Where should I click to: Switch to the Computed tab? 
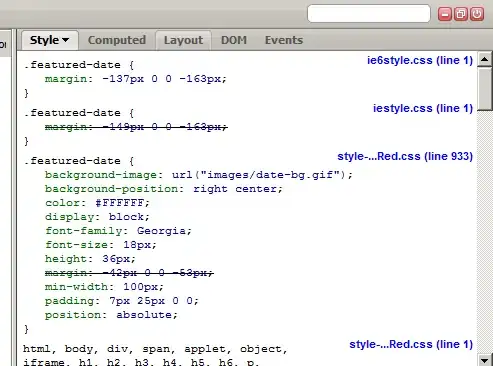coord(117,40)
